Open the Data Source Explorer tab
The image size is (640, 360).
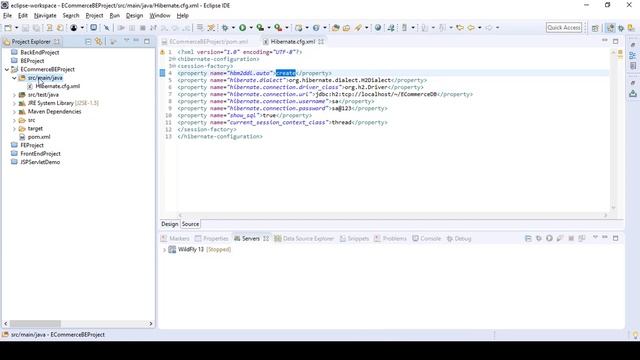pyautogui.click(x=304, y=238)
